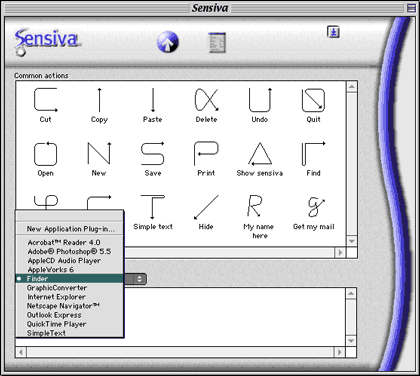
Task: Select the Undo gesture icon
Action: point(260,100)
